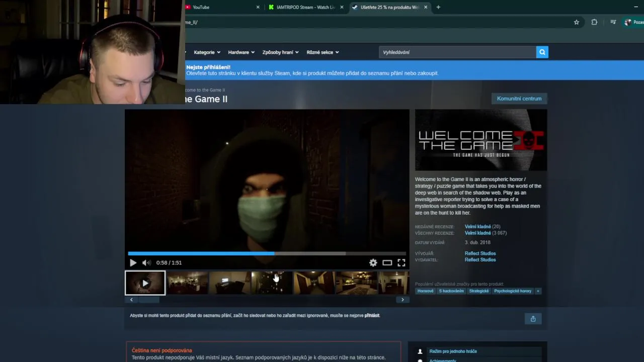Play the trailer video
Viewport: 644px width, 362px height.
[x=133, y=262]
